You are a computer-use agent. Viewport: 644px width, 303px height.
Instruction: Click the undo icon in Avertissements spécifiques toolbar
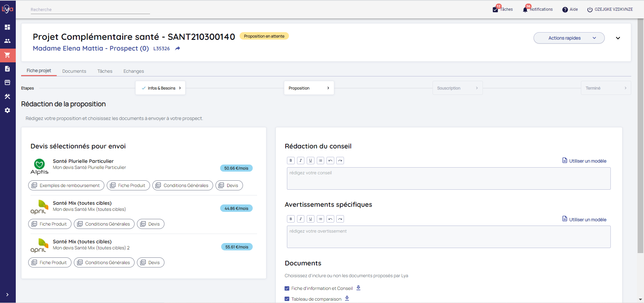click(330, 219)
